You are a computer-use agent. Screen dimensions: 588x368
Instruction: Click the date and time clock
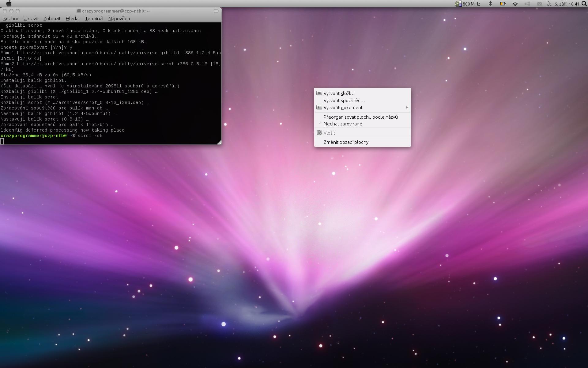(x=563, y=4)
